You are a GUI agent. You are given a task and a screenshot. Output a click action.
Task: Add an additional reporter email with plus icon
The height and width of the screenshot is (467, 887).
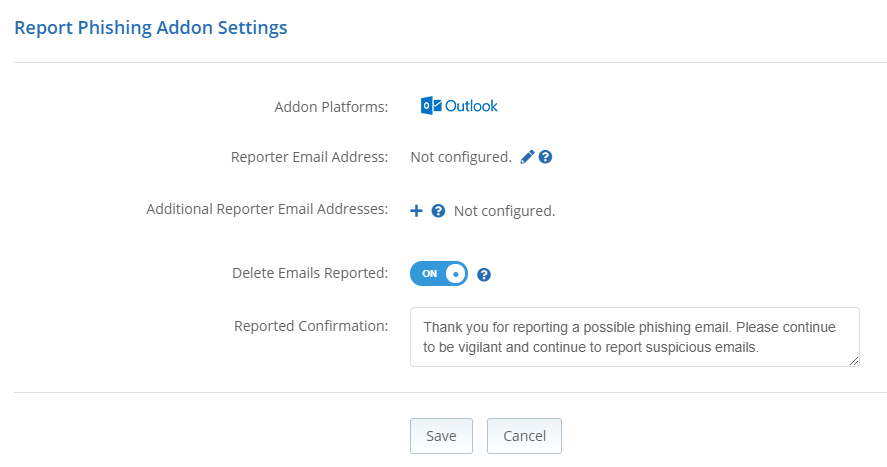point(417,211)
